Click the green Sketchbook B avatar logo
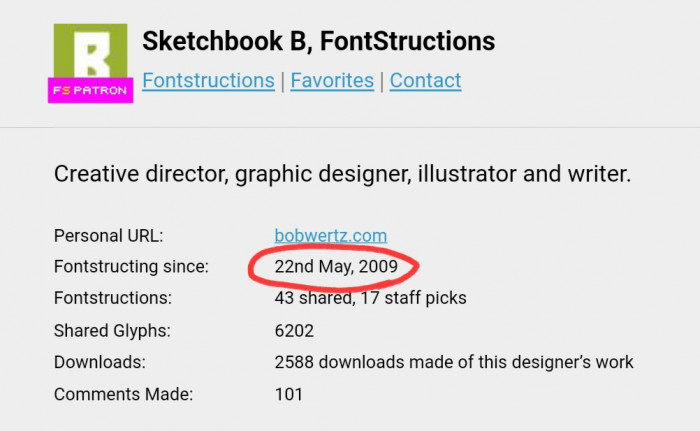This screenshot has width=700, height=431. [90, 50]
